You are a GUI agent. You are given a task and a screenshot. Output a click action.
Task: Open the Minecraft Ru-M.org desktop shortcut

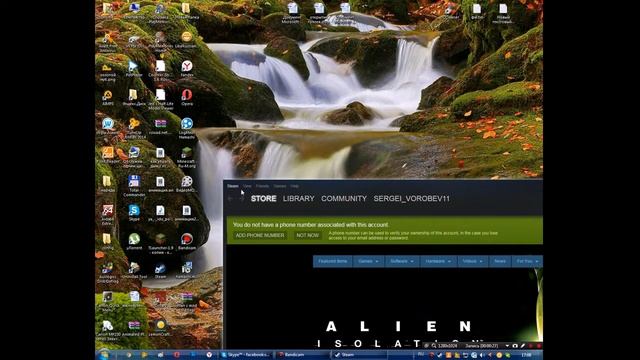click(x=187, y=157)
